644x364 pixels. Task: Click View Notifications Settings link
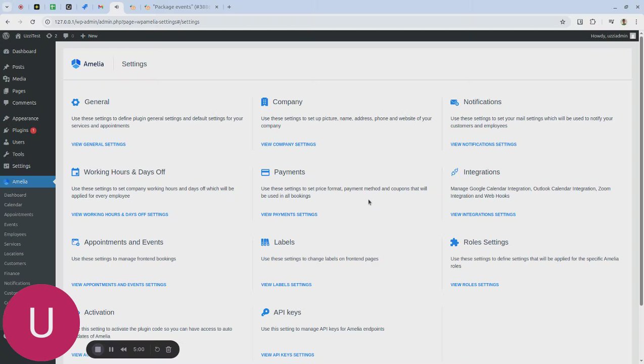(483, 145)
